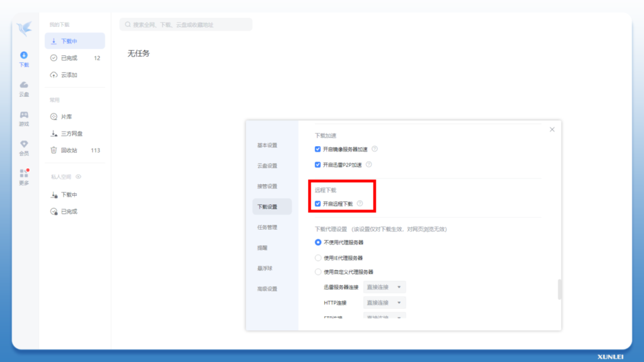Click the settings dialog vertical scrollbar
644x362 pixels.
pos(559,289)
